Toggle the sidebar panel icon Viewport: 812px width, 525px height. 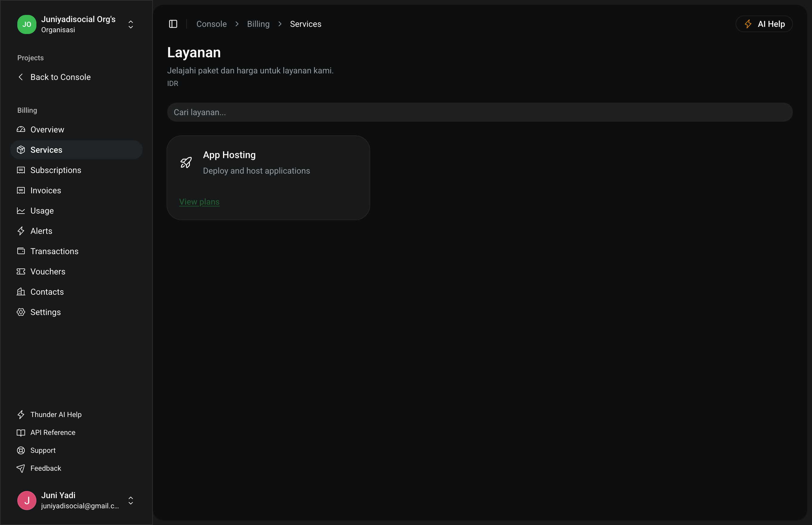(x=173, y=24)
